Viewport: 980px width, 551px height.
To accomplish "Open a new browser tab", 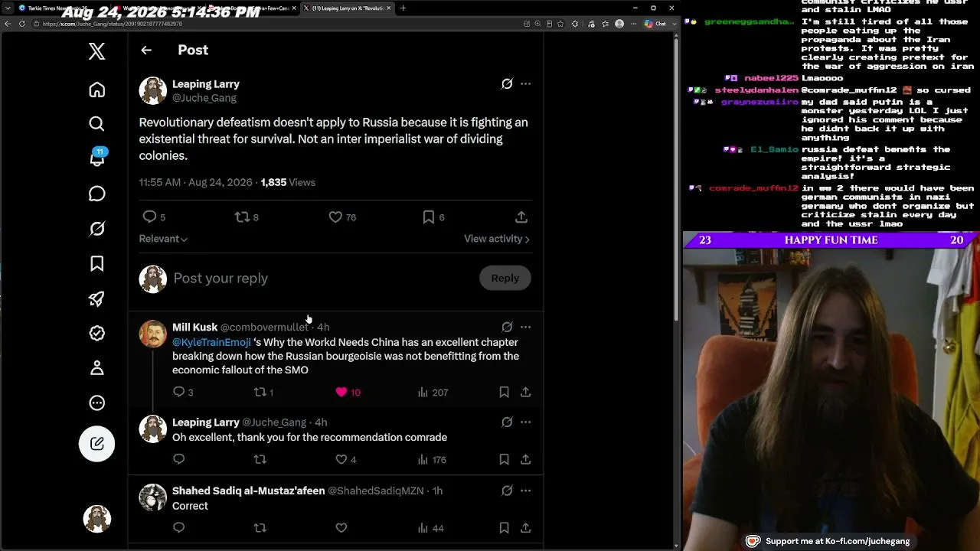I will 403,8.
